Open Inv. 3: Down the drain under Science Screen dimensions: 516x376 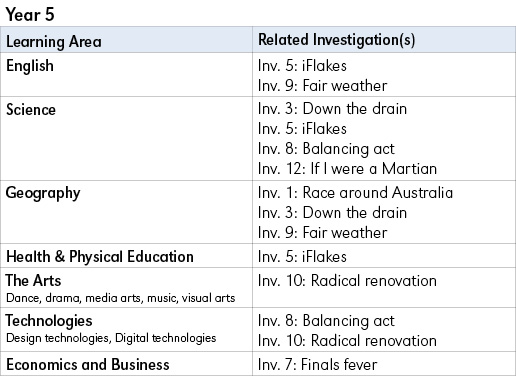pyautogui.click(x=332, y=109)
